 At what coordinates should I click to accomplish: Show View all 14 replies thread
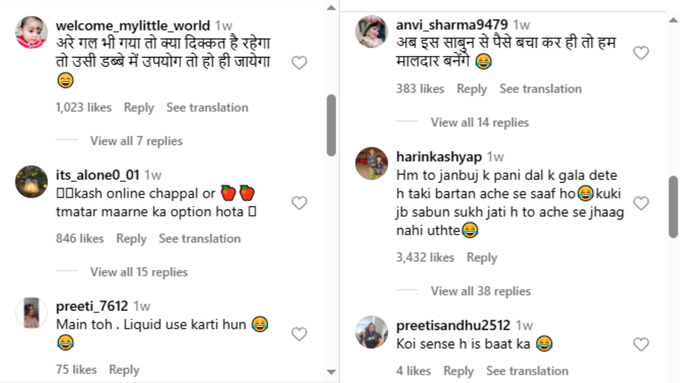pyautogui.click(x=480, y=122)
